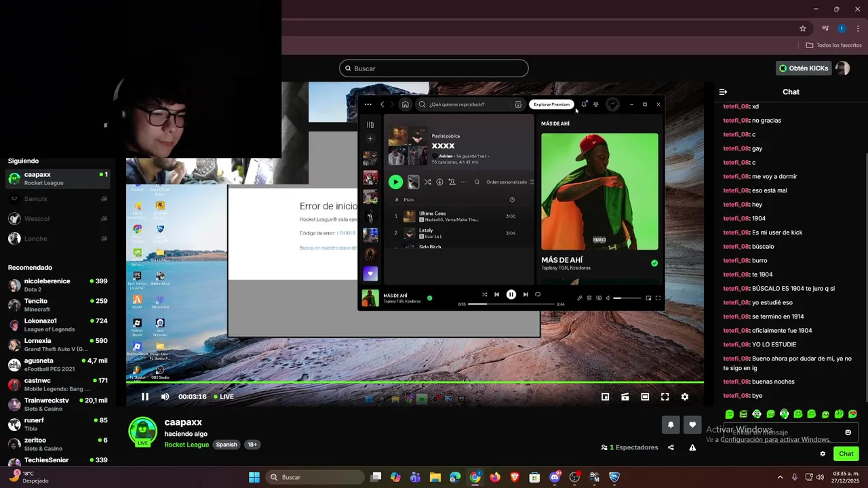Go to previous track in Spotify
868x488 pixels.
click(x=497, y=294)
